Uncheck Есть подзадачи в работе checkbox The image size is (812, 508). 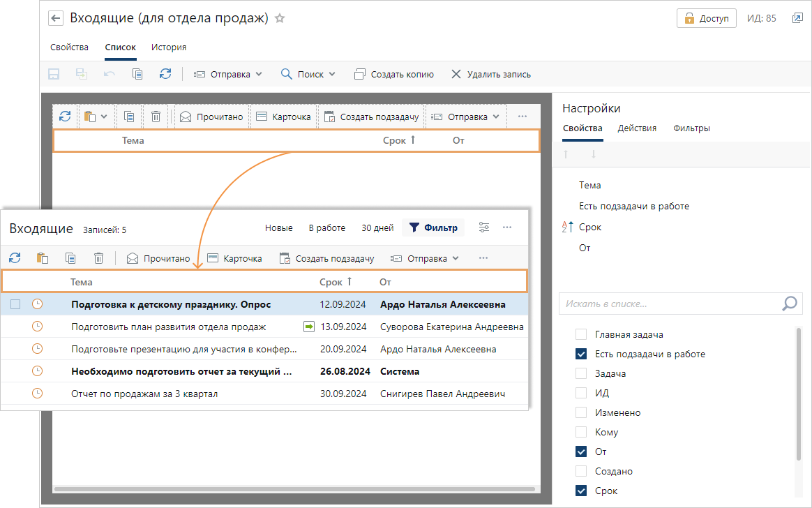tap(581, 354)
